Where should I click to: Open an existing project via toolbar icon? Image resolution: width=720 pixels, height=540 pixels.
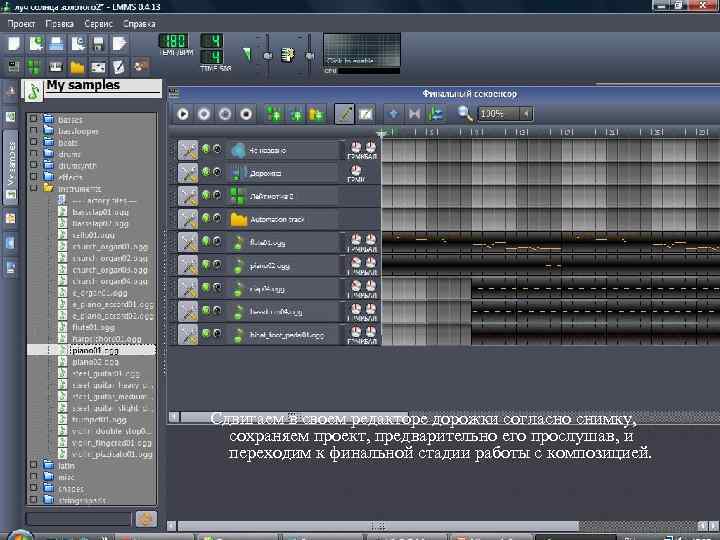(x=56, y=44)
